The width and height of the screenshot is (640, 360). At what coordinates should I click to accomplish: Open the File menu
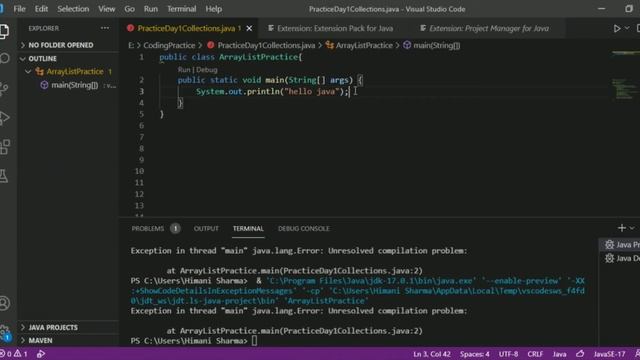19,9
